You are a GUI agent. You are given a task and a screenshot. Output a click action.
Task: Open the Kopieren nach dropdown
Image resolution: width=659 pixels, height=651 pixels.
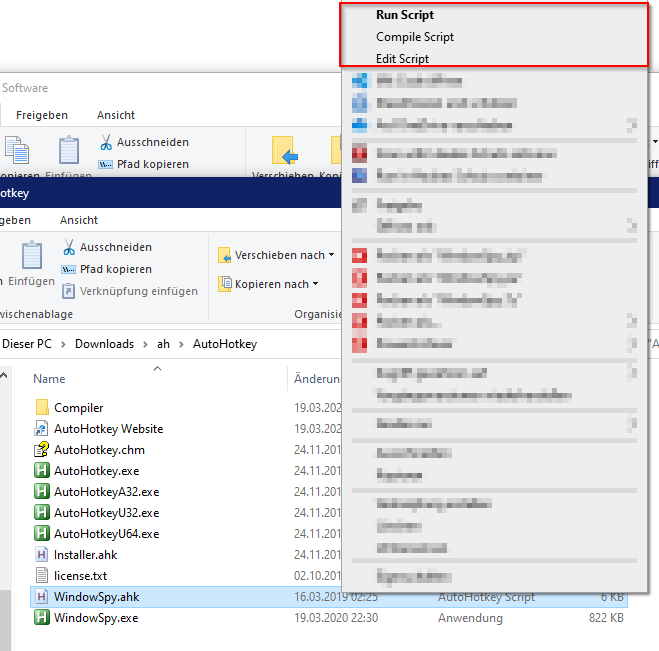coord(268,284)
